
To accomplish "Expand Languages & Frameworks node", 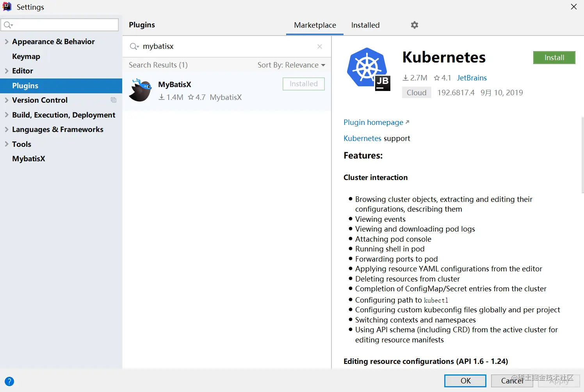I will [x=6, y=129].
